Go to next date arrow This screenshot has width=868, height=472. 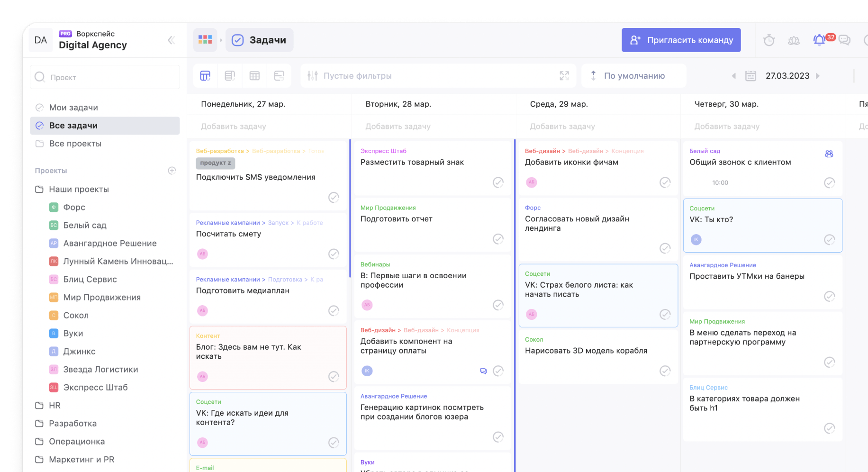click(818, 76)
